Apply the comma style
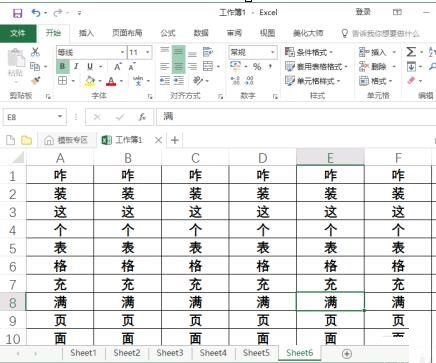The height and width of the screenshot is (363, 436). click(x=270, y=67)
